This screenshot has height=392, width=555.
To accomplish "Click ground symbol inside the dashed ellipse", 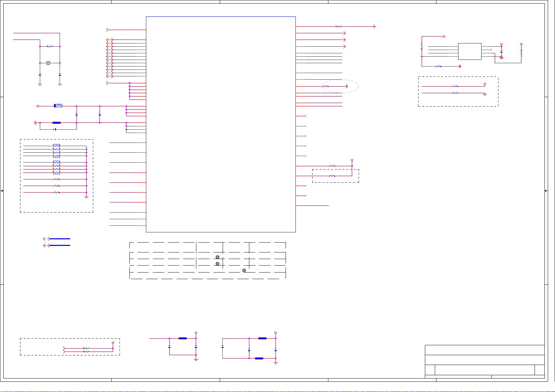I will pyautogui.click(x=347, y=86).
